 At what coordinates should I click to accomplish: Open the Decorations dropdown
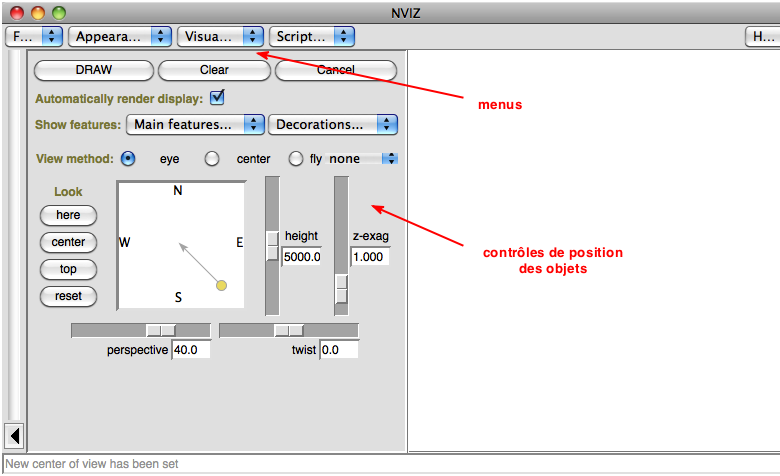(333, 125)
